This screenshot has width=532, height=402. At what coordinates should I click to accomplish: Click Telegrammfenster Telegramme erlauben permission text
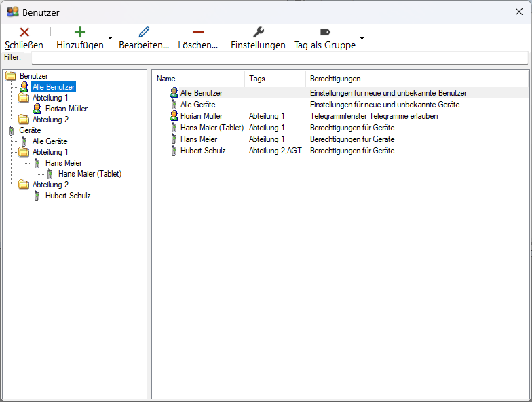pos(374,116)
